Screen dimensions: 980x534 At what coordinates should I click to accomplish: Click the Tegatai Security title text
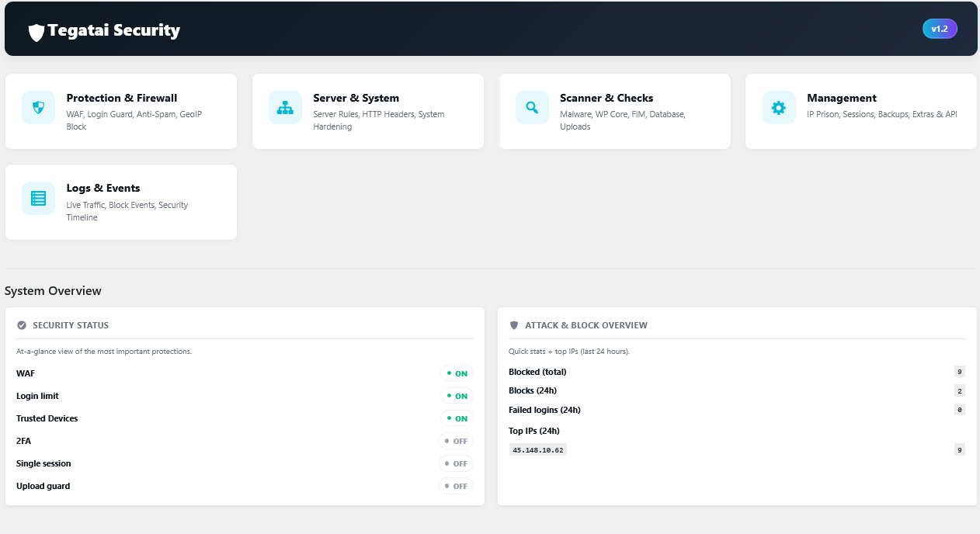point(113,30)
